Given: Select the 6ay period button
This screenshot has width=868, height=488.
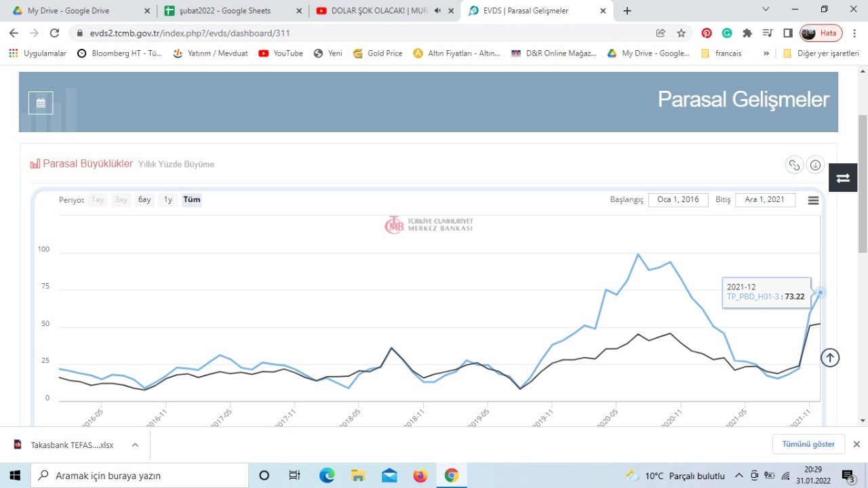Looking at the screenshot, I should (144, 200).
